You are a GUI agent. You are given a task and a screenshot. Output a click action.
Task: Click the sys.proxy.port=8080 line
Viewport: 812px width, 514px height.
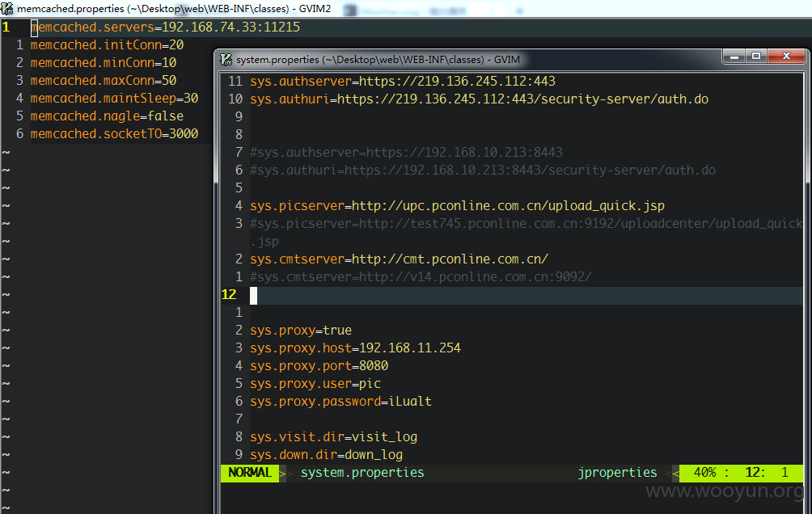319,365
